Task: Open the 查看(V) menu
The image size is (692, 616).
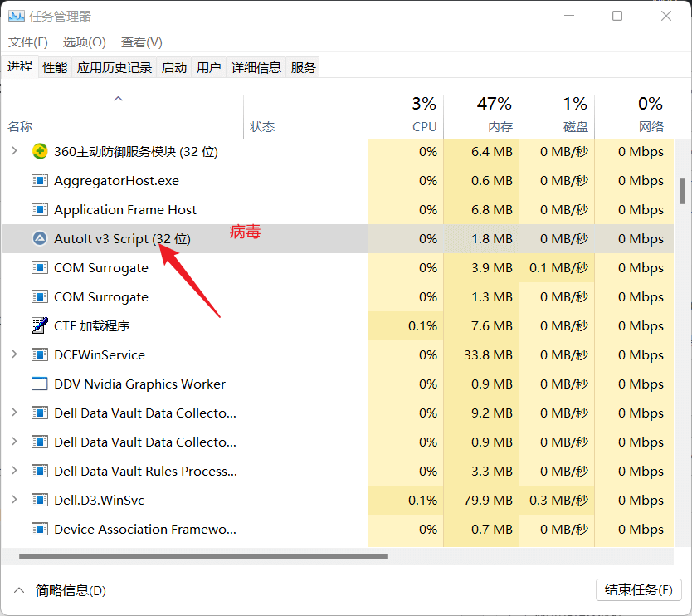Action: [142, 42]
